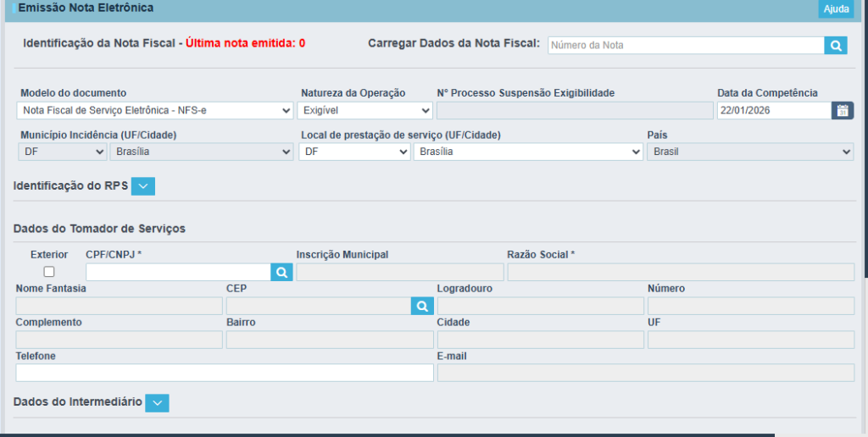Select UF in Município Incidência dropdown

62,152
